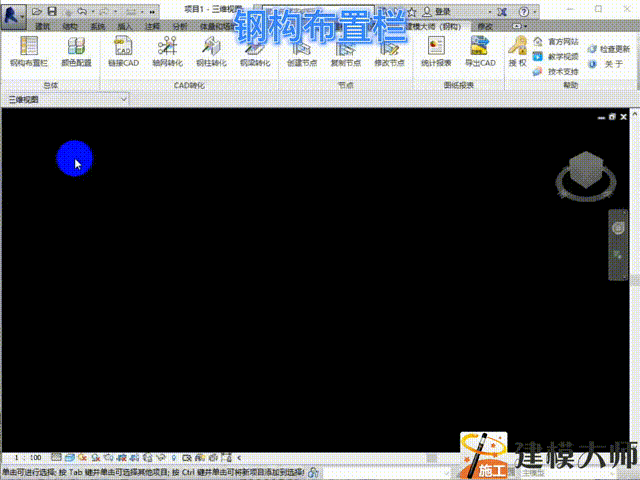Click the 导出CAD export icon

pos(480,50)
